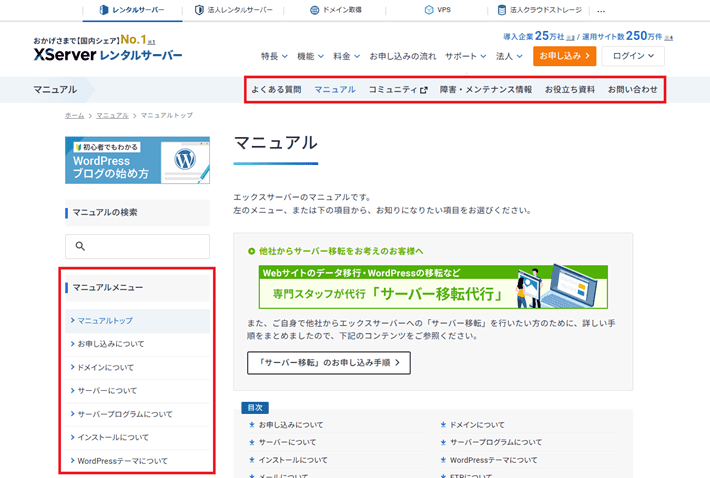This screenshot has height=478, width=710.
Task: Click the manual search input field
Action: (137, 246)
